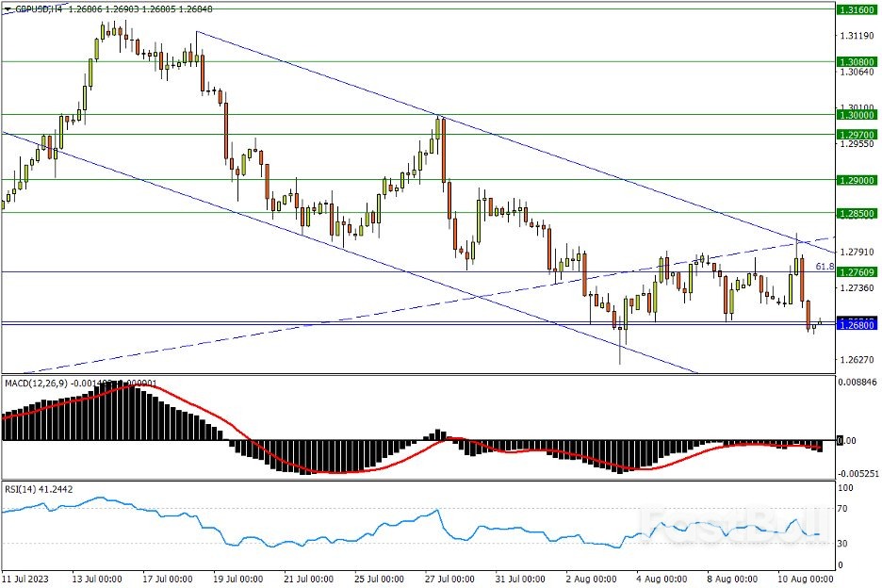
Task: Select the 1.30800 green price label
Action: tap(857, 61)
